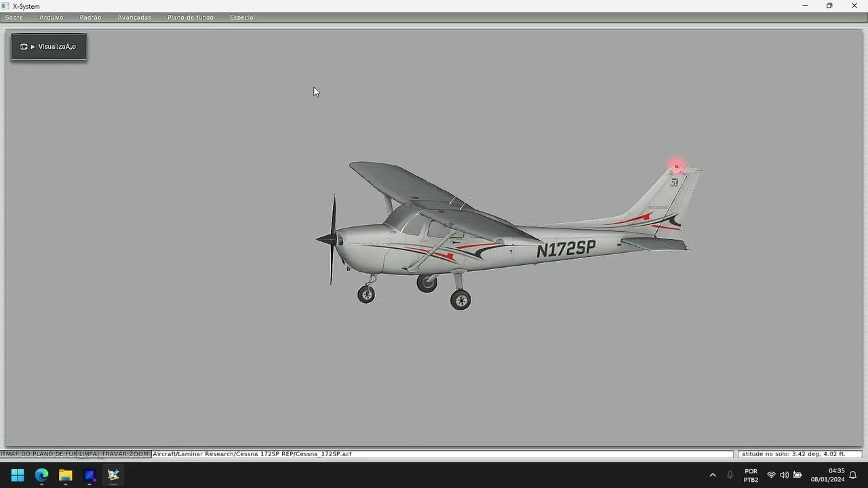The height and width of the screenshot is (488, 868).
Task: Click the LIMPA button in the bottom bar
Action: [x=88, y=454]
